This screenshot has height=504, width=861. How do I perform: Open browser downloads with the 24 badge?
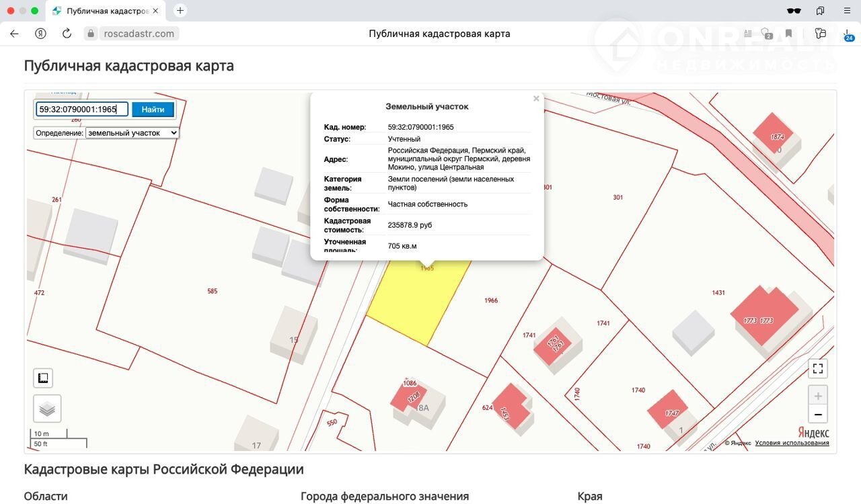(848, 34)
